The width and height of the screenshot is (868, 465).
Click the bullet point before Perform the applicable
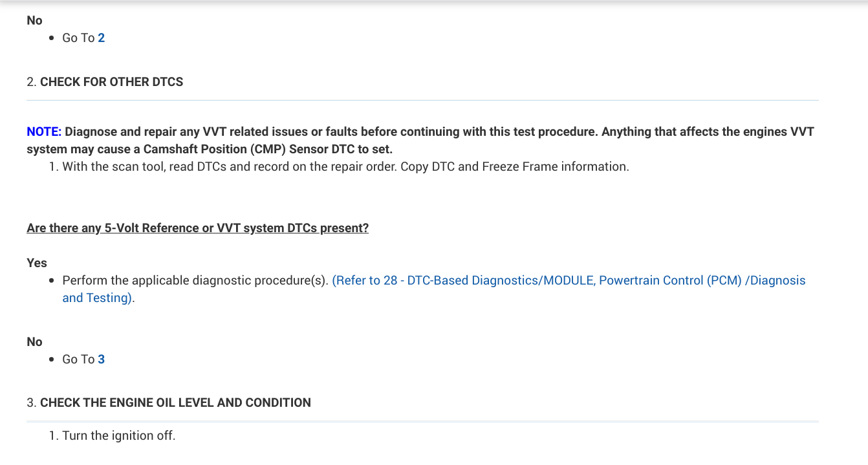point(52,281)
